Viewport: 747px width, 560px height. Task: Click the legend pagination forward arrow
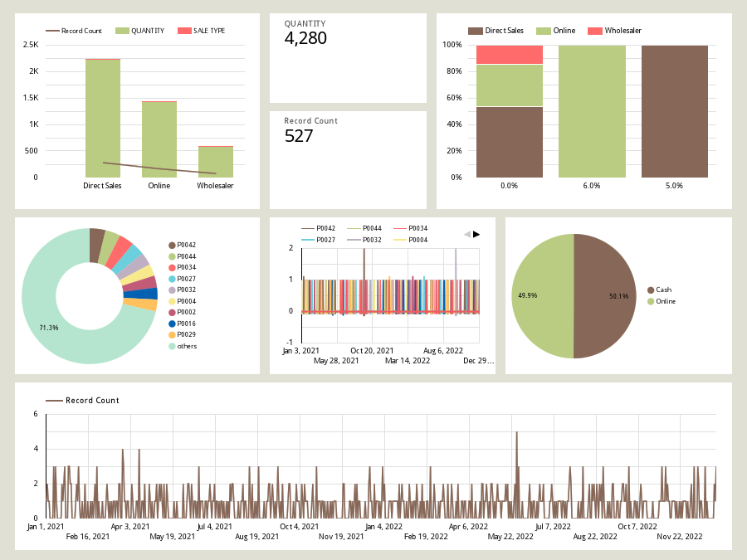tap(476, 234)
